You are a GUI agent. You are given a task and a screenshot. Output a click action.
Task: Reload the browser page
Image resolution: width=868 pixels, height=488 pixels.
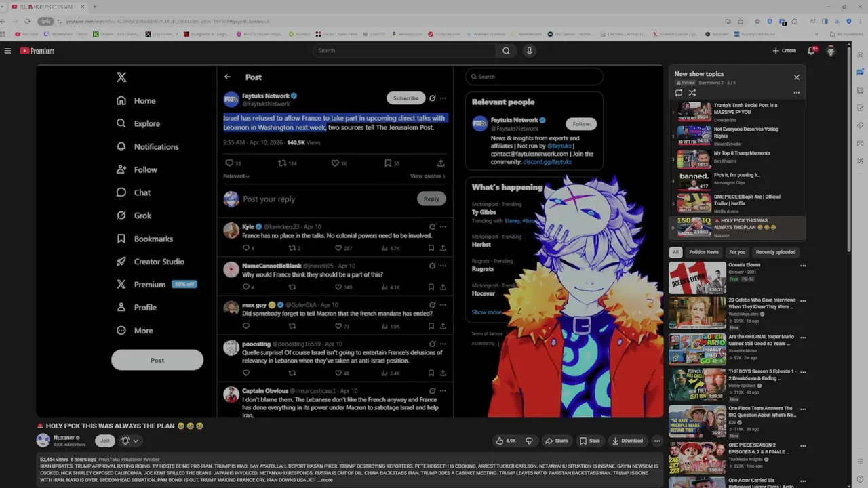tap(27, 22)
